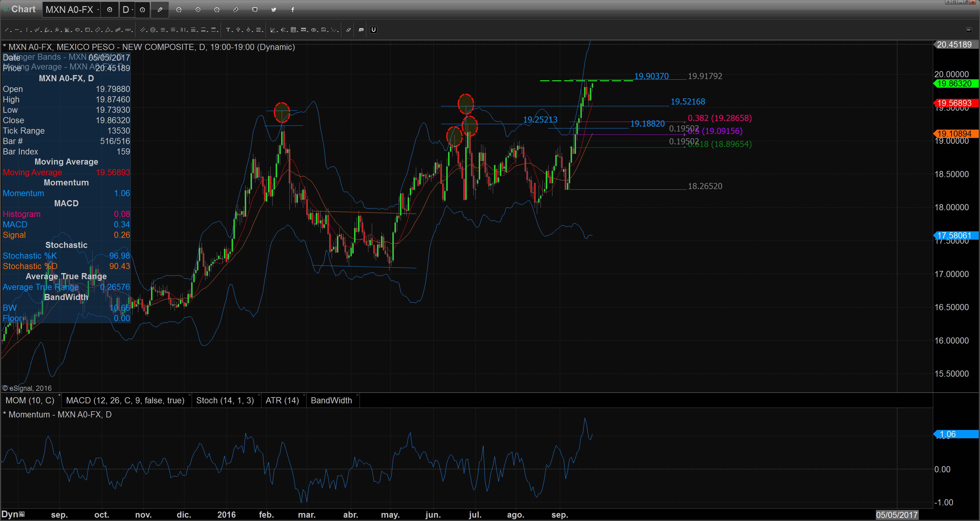
Task: Click the 0.382 (19.28658) Fibonacci label
Action: click(720, 118)
